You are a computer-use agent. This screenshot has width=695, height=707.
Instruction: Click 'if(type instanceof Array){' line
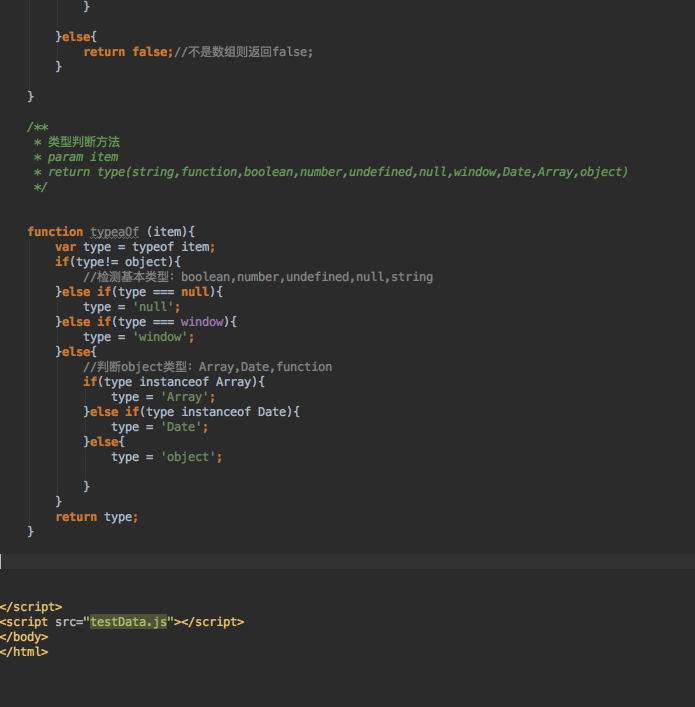[174, 381]
